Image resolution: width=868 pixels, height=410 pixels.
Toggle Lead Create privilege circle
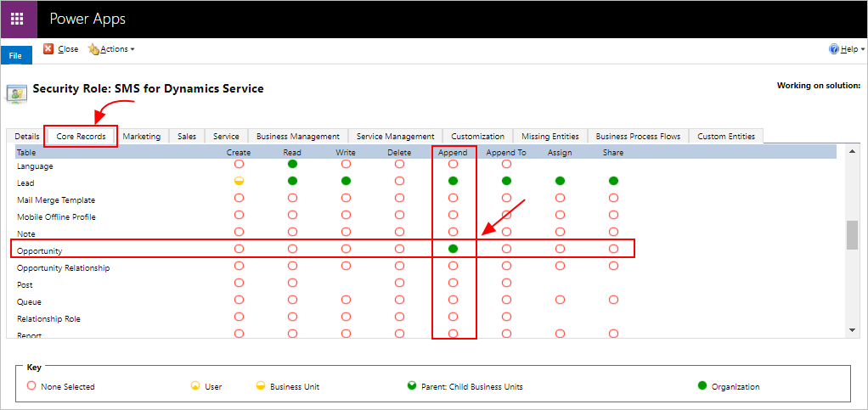click(x=240, y=181)
